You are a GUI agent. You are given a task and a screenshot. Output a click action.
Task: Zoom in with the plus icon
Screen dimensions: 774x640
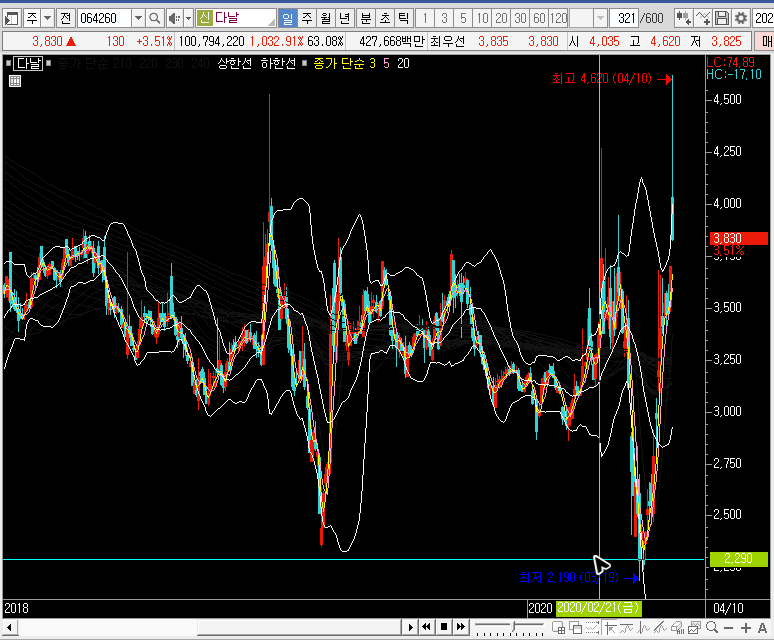(x=746, y=628)
